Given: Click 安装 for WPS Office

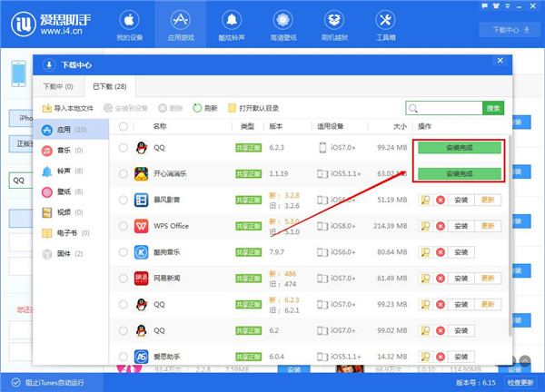Looking at the screenshot, I should (461, 226).
